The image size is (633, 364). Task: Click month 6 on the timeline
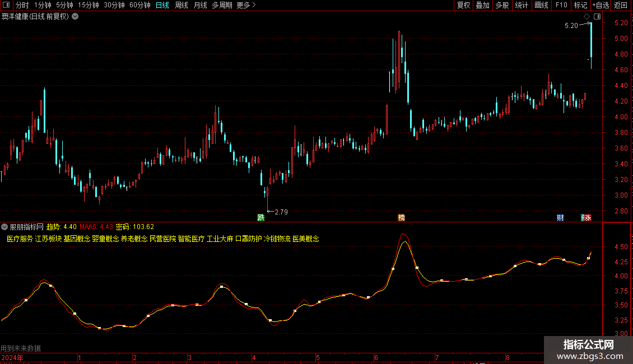coord(376,357)
